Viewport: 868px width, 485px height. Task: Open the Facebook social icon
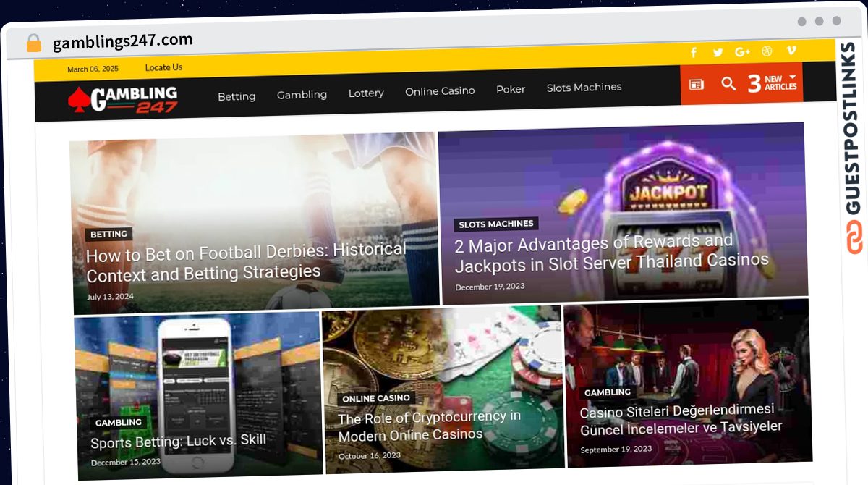point(694,52)
